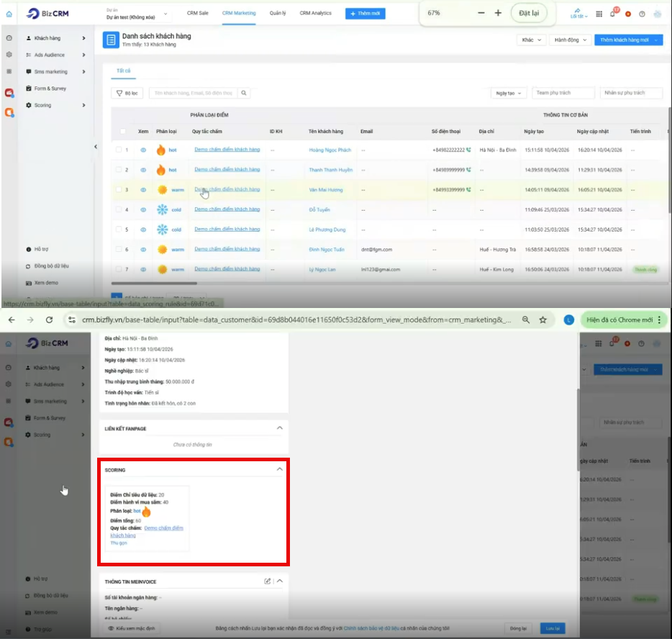Open the Chính sách bảo vệ dữ liệu link
This screenshot has height=639, width=672.
click(x=371, y=628)
